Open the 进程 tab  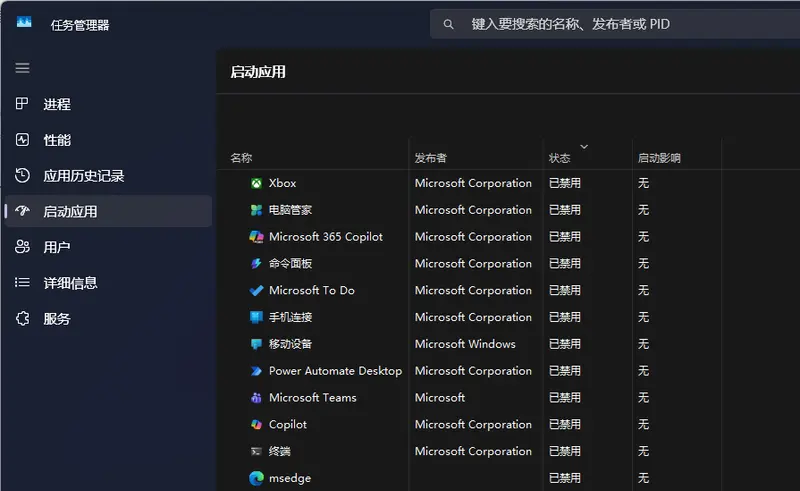[108, 104]
